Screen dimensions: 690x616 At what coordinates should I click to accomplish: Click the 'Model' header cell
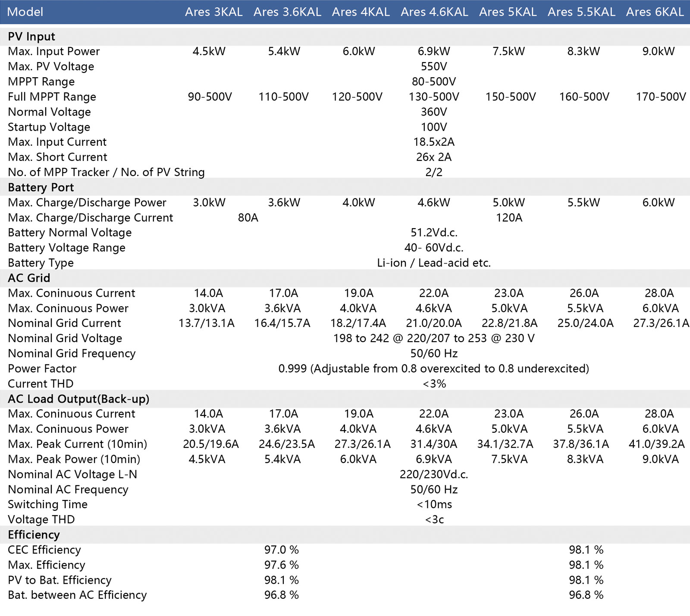25,12
